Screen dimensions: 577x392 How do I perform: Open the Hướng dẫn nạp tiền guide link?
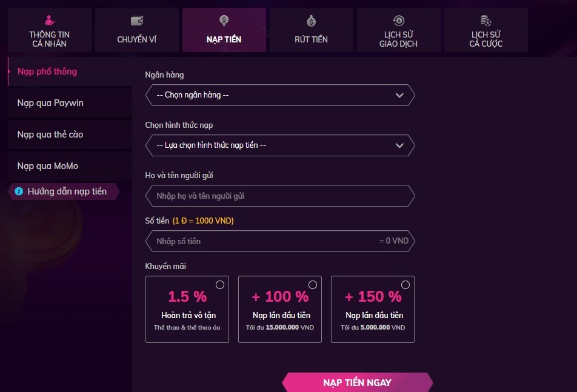67,191
